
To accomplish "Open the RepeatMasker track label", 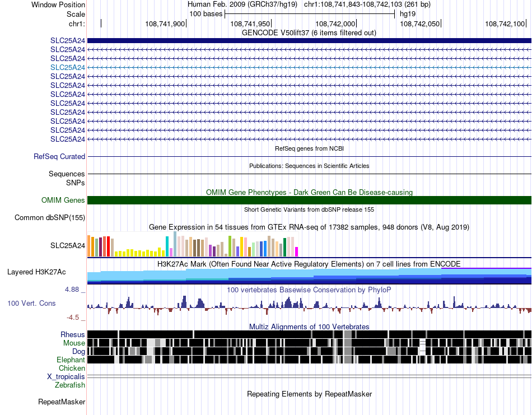I will [62, 402].
